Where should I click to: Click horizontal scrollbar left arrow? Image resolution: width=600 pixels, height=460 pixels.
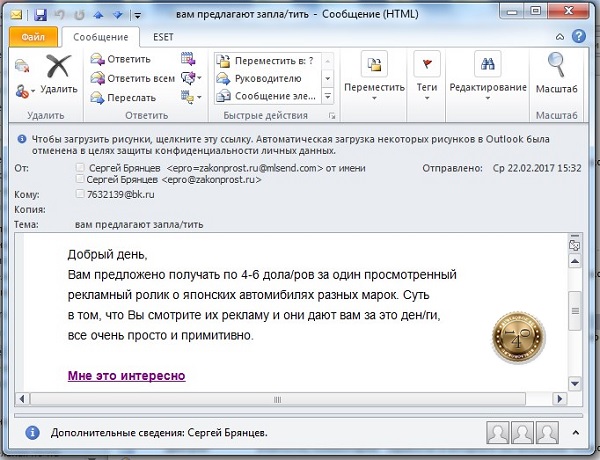[22, 399]
